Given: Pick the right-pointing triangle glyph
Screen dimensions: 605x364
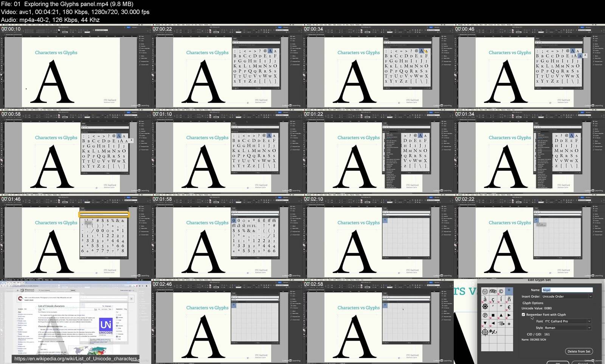Looking at the screenshot, I should (509, 315).
